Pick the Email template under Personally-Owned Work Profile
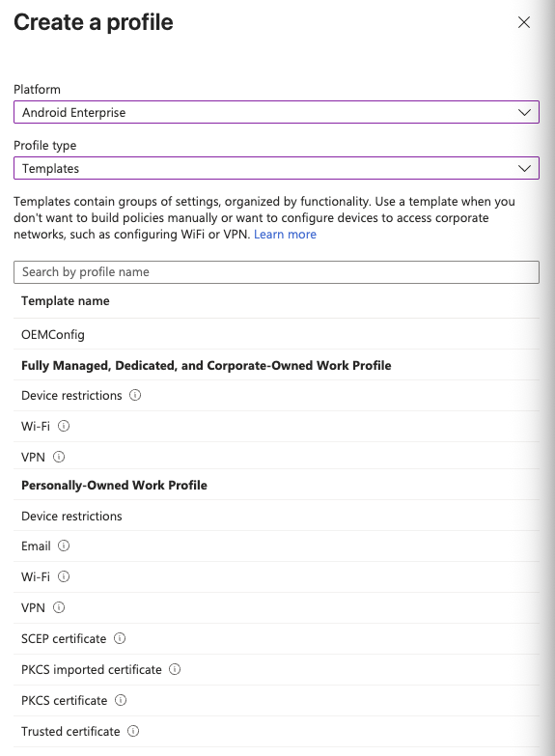Screen dimensions: 555x756 pos(276,546)
